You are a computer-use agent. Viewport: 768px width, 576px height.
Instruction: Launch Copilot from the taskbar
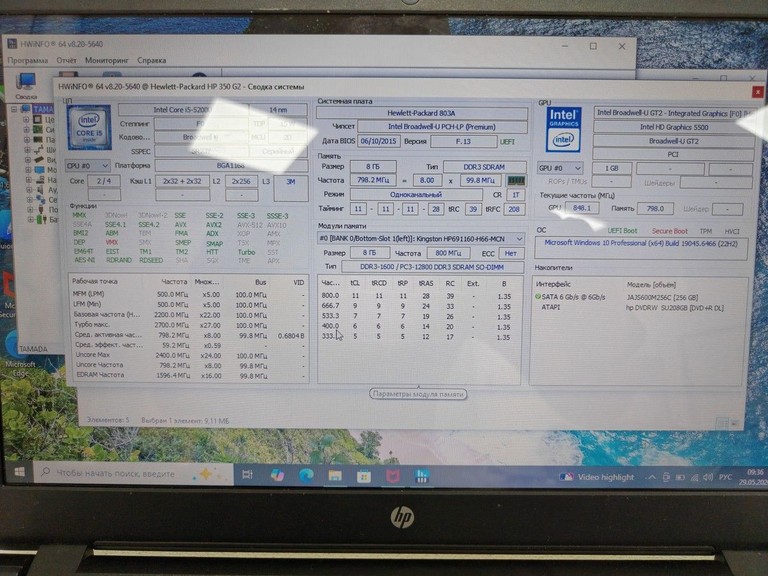click(x=277, y=475)
